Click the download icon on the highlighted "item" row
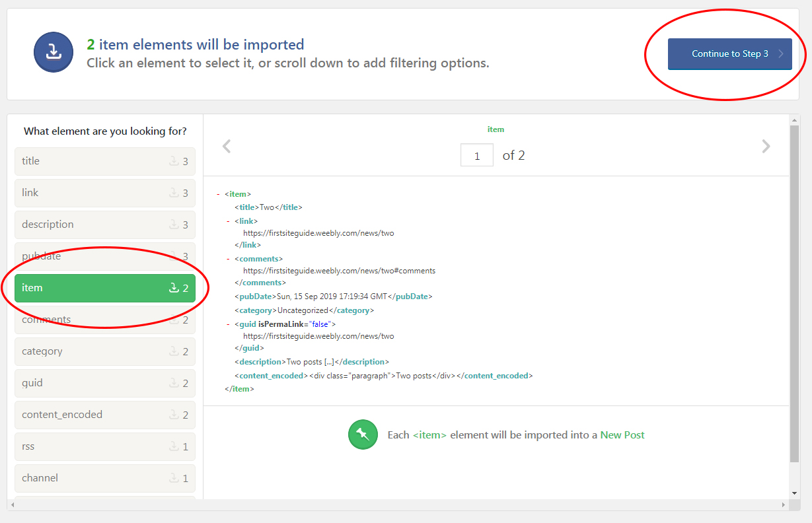This screenshot has width=812, height=523. pyautogui.click(x=174, y=288)
